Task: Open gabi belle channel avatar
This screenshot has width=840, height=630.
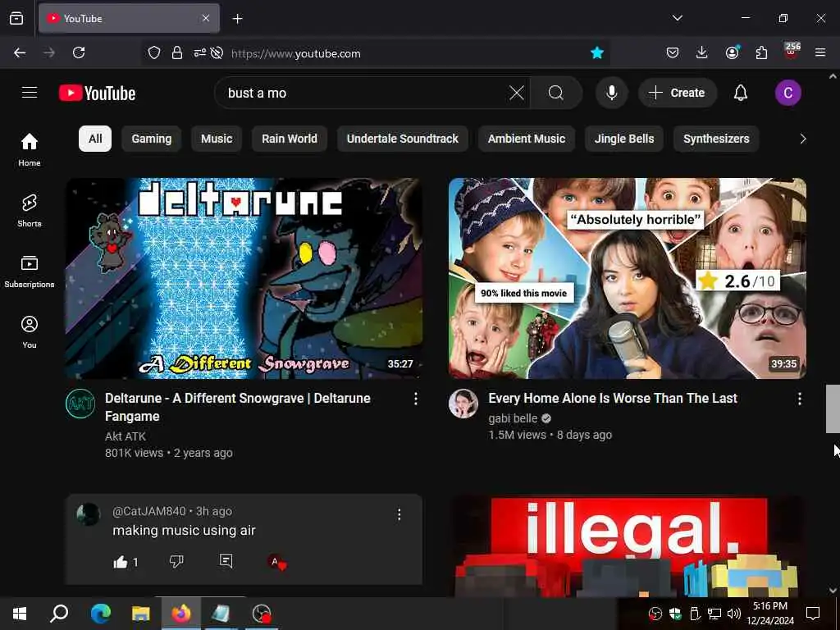Action: (x=463, y=404)
